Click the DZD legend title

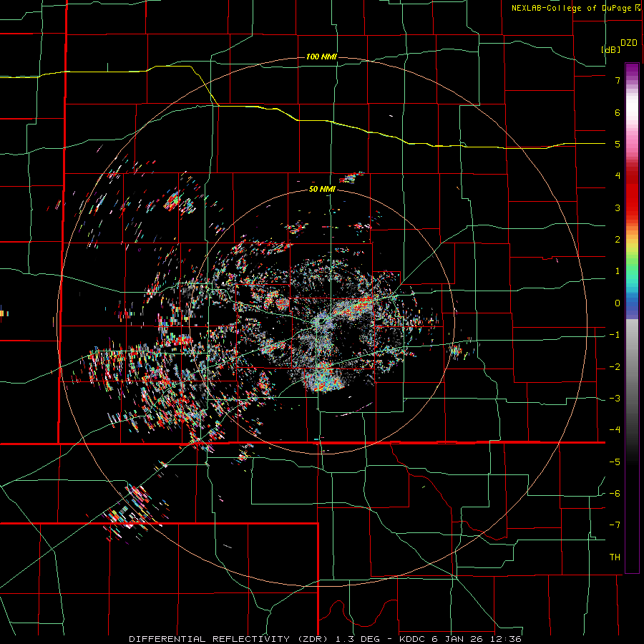click(x=629, y=43)
